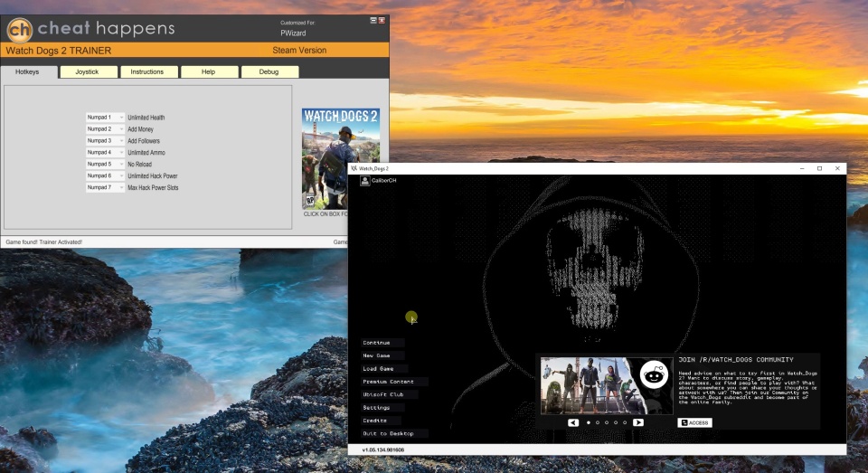Open the Debug tab
868x473 pixels.
pos(269,72)
